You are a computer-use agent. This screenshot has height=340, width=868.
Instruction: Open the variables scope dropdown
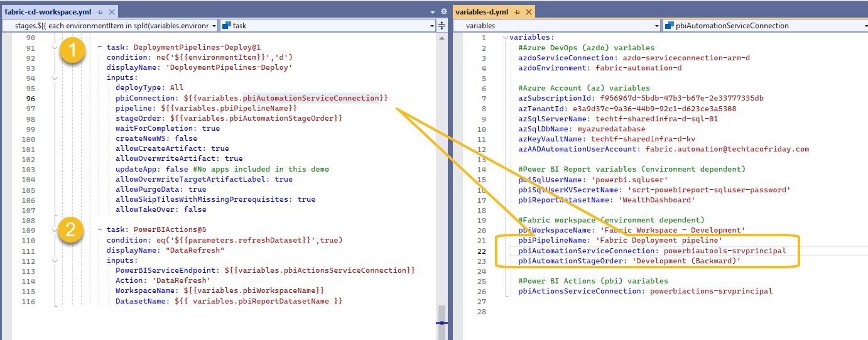tap(656, 26)
